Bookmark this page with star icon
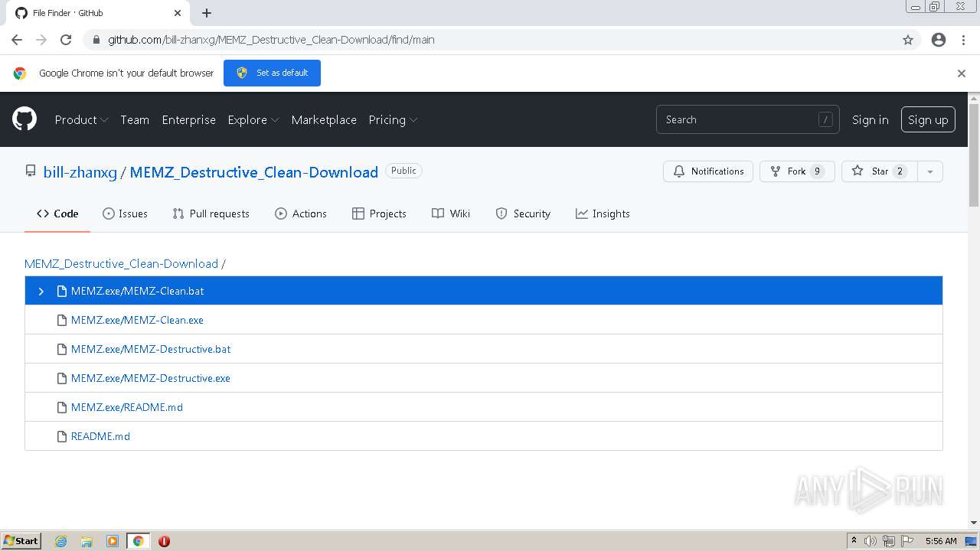Screen dimensions: 980x551 click(908, 40)
